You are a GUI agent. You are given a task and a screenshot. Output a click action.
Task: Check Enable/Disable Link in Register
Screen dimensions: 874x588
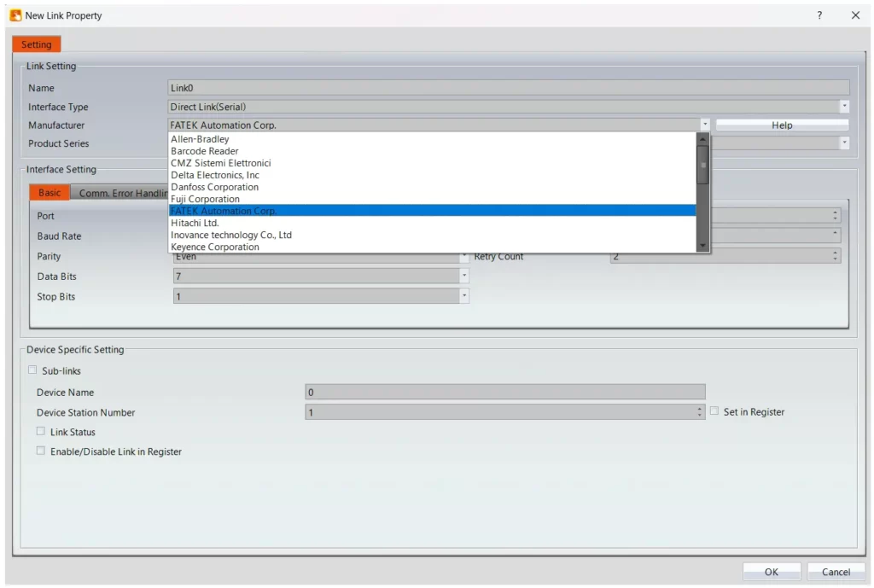point(41,451)
